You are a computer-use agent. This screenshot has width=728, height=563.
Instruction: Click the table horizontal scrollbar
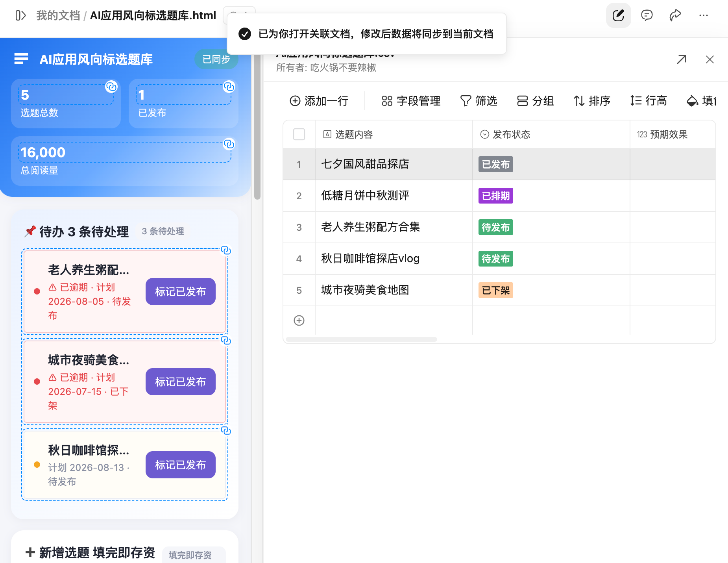(361, 339)
